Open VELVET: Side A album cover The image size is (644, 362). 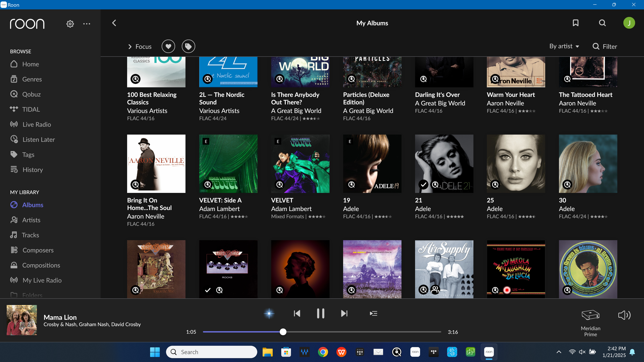click(x=228, y=164)
